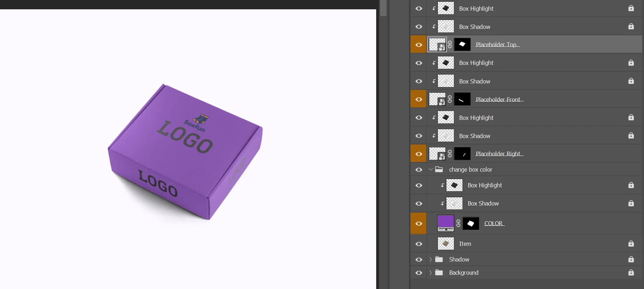Hide the Background group
644x289 pixels.
click(419, 273)
